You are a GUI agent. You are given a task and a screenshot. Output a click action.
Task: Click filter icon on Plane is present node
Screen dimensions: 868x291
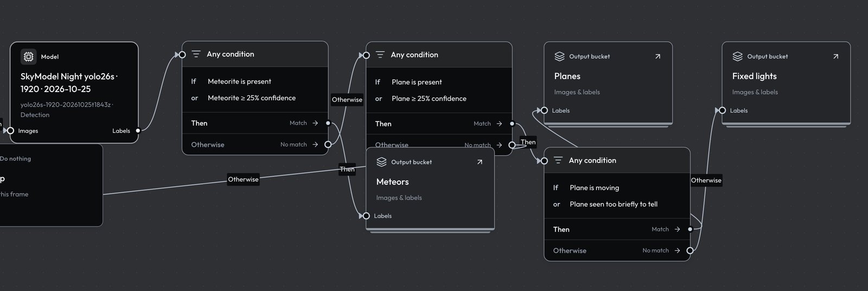380,55
